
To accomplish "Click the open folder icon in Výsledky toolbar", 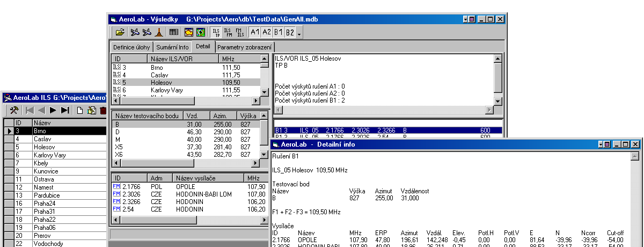I will (120, 32).
